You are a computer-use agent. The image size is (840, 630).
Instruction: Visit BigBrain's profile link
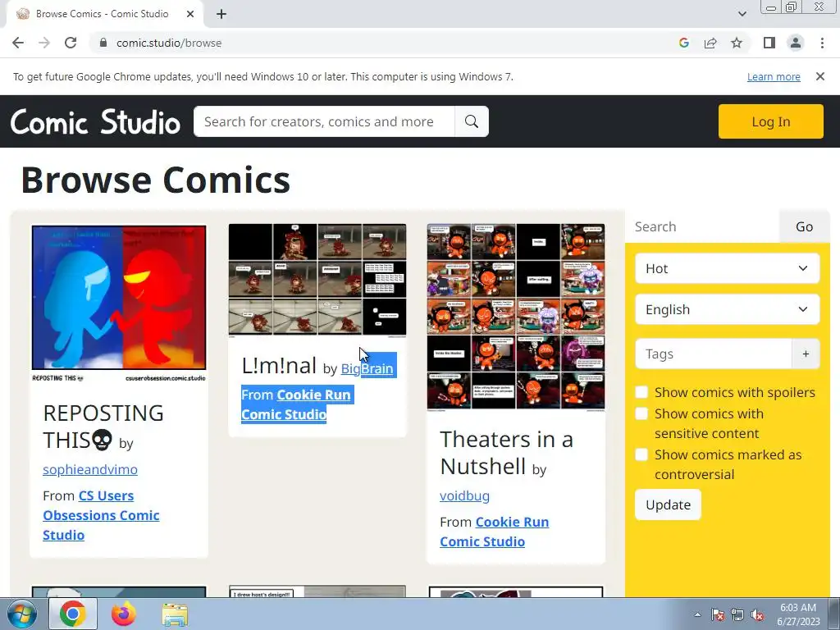[x=367, y=368]
